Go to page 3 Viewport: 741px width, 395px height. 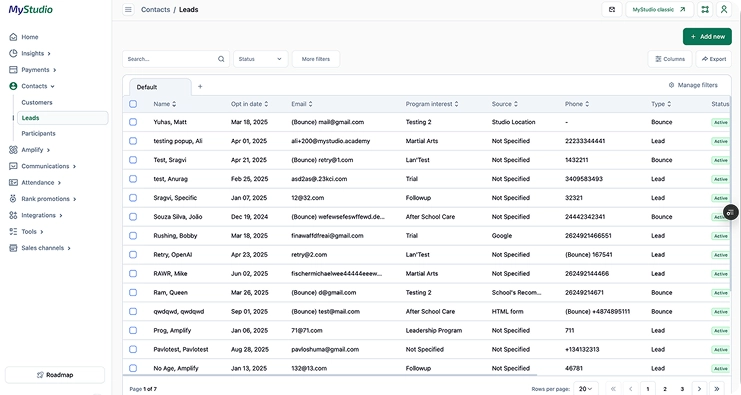click(682, 389)
